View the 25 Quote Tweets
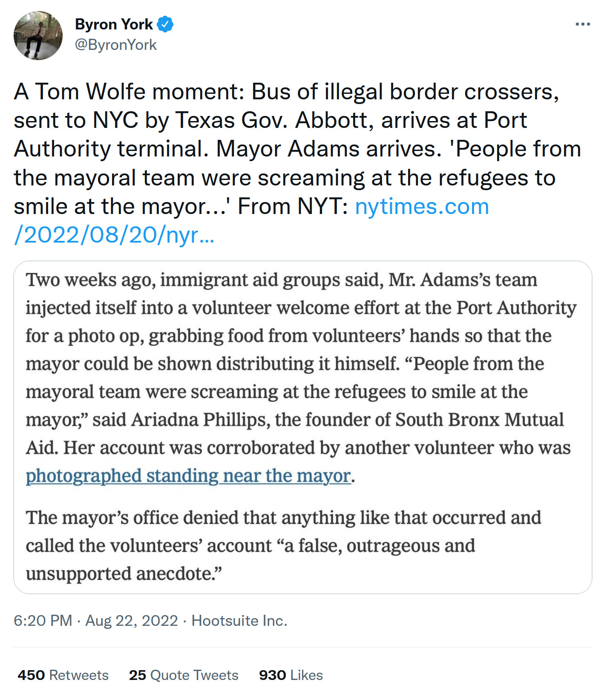The height and width of the screenshot is (700, 607). 184,675
